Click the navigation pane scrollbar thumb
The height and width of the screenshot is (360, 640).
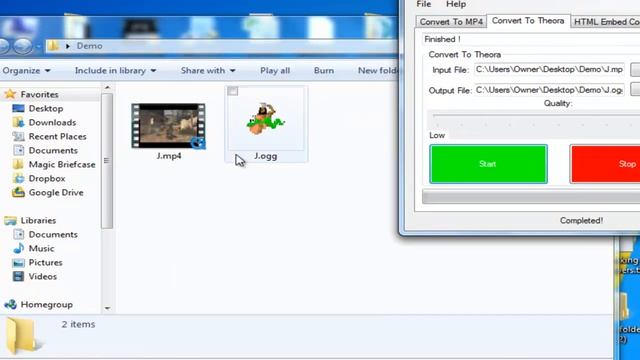click(107, 161)
